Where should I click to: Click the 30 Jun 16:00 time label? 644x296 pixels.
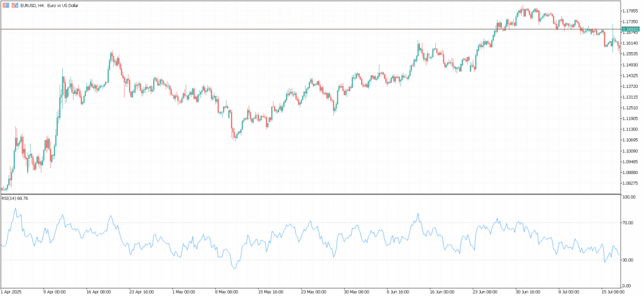point(528,292)
